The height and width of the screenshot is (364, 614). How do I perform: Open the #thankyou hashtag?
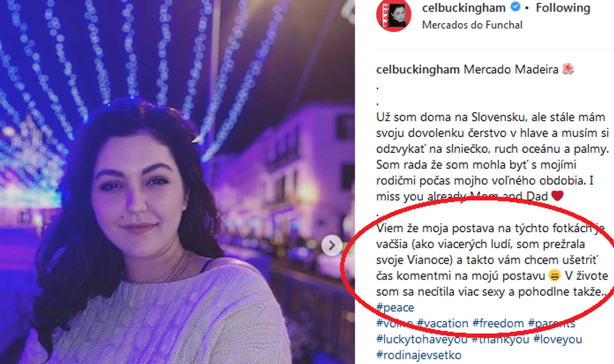pos(500,339)
